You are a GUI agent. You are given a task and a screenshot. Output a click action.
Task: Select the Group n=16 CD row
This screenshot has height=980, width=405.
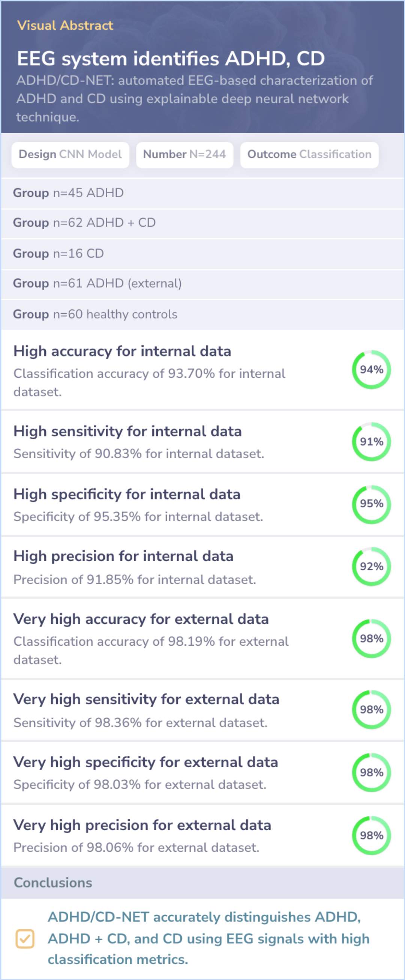202,254
